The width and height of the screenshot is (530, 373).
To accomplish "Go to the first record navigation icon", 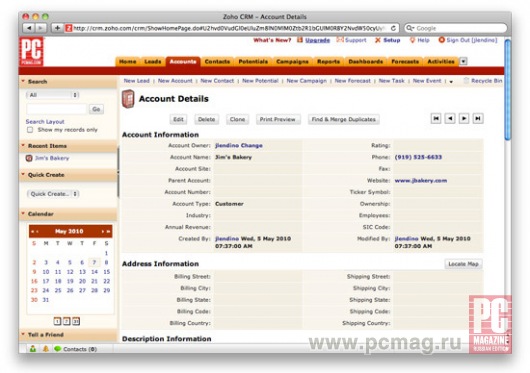I will (436, 118).
